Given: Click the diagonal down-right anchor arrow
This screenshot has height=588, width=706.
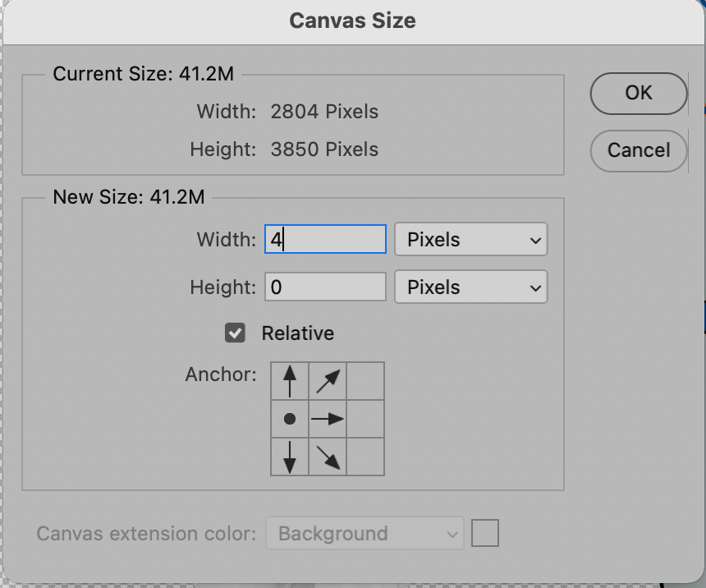Looking at the screenshot, I should (327, 457).
